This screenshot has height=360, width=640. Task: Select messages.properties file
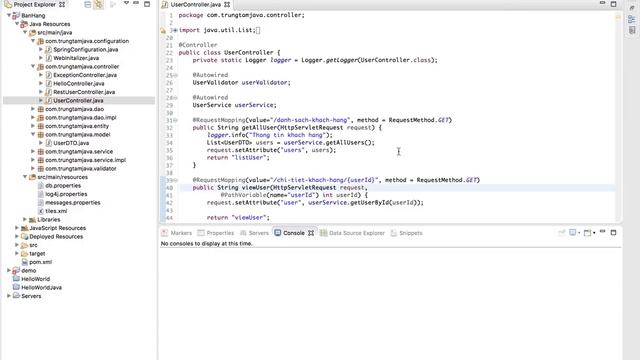pyautogui.click(x=73, y=203)
